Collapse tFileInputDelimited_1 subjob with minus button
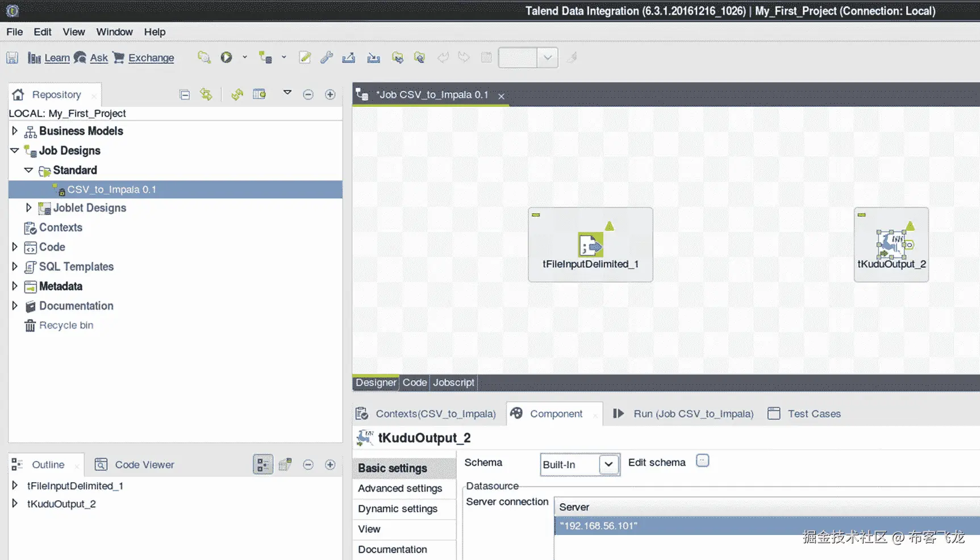This screenshot has width=980, height=560. pyautogui.click(x=536, y=215)
